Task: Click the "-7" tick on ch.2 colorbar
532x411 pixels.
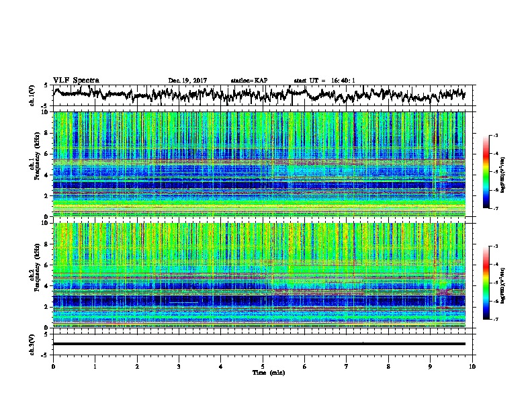Action: (x=495, y=320)
